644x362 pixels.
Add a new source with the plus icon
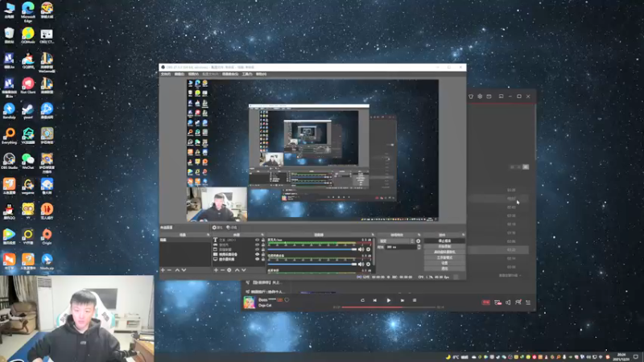tap(216, 270)
